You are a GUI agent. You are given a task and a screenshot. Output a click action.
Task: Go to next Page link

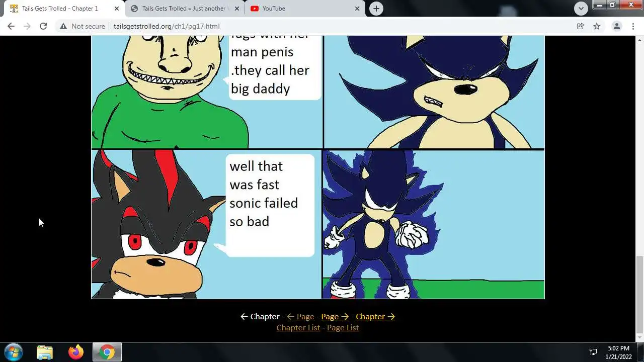(335, 316)
